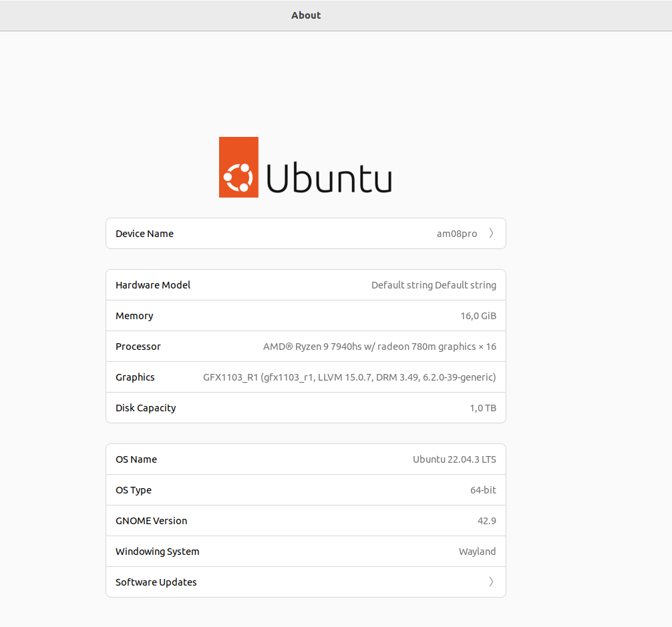This screenshot has width=672, height=627.
Task: Open Software Updates
Action: coord(305,582)
